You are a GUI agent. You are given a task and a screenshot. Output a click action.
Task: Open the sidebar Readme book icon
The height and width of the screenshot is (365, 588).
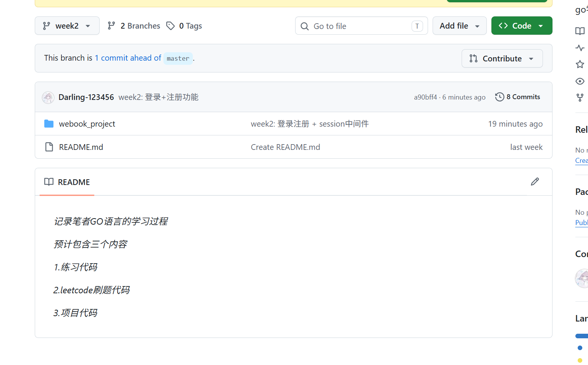click(x=580, y=31)
